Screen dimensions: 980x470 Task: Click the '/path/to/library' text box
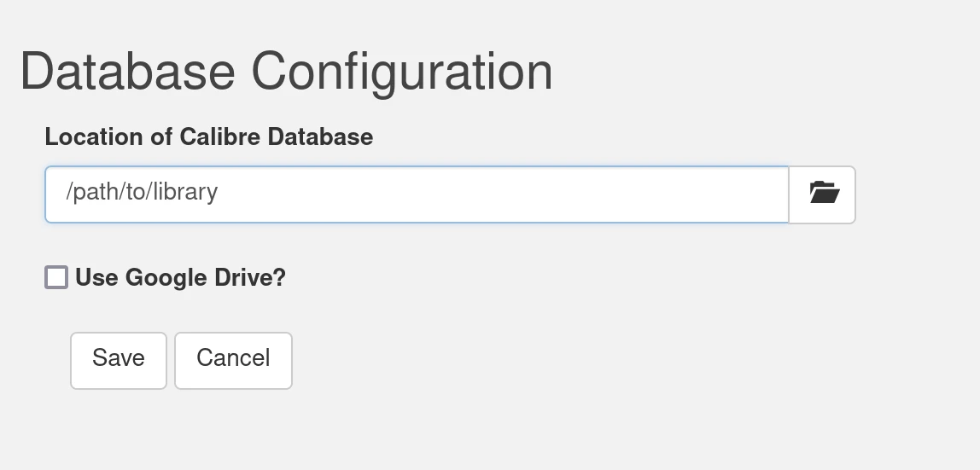pos(417,194)
